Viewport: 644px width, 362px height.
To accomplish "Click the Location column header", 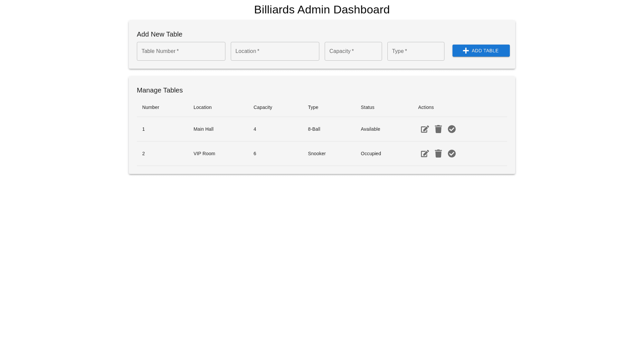I will [x=202, y=108].
